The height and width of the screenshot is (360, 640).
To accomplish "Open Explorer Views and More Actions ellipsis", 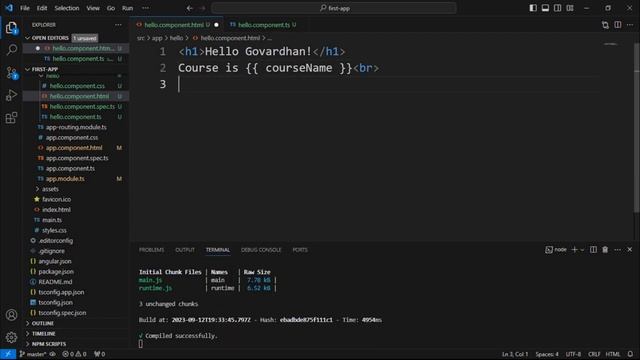I will point(118,25).
